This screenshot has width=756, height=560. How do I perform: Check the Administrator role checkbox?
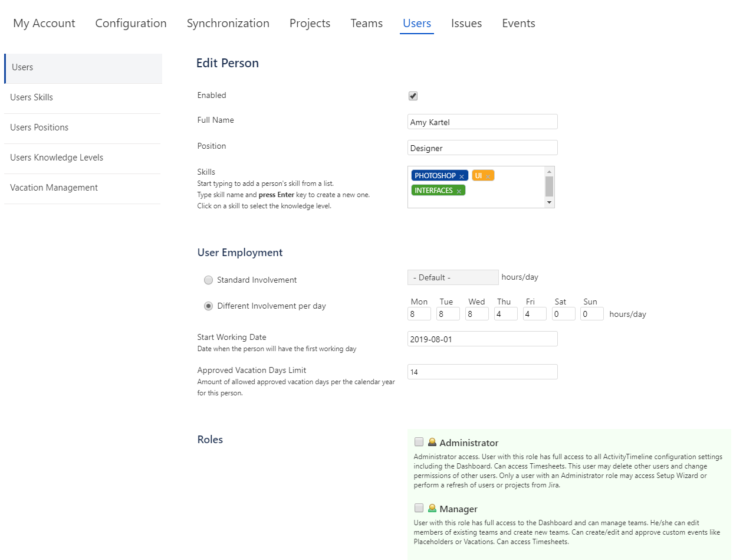click(x=419, y=442)
